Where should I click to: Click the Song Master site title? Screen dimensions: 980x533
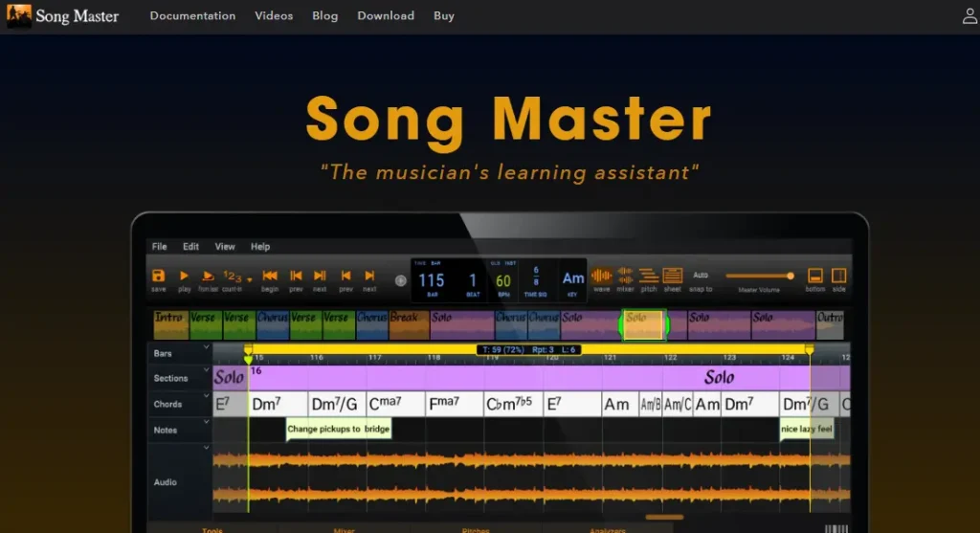click(77, 15)
